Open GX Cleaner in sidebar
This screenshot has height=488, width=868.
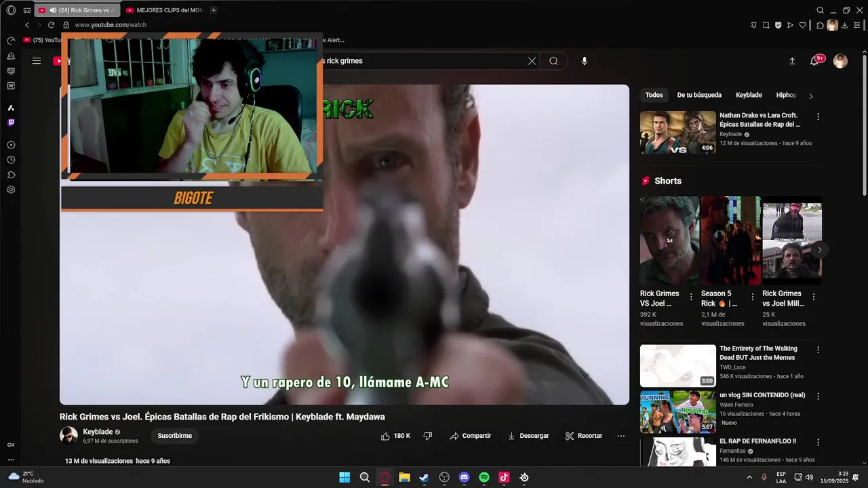11,56
